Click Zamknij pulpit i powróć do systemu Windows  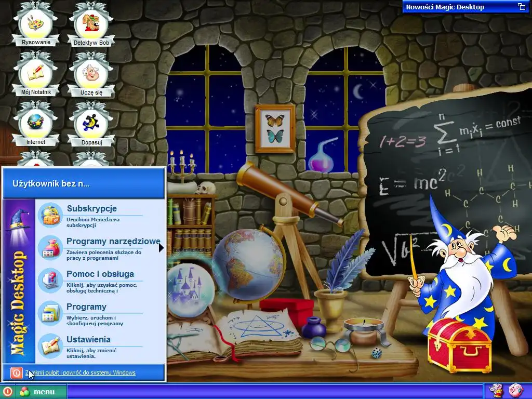click(81, 373)
